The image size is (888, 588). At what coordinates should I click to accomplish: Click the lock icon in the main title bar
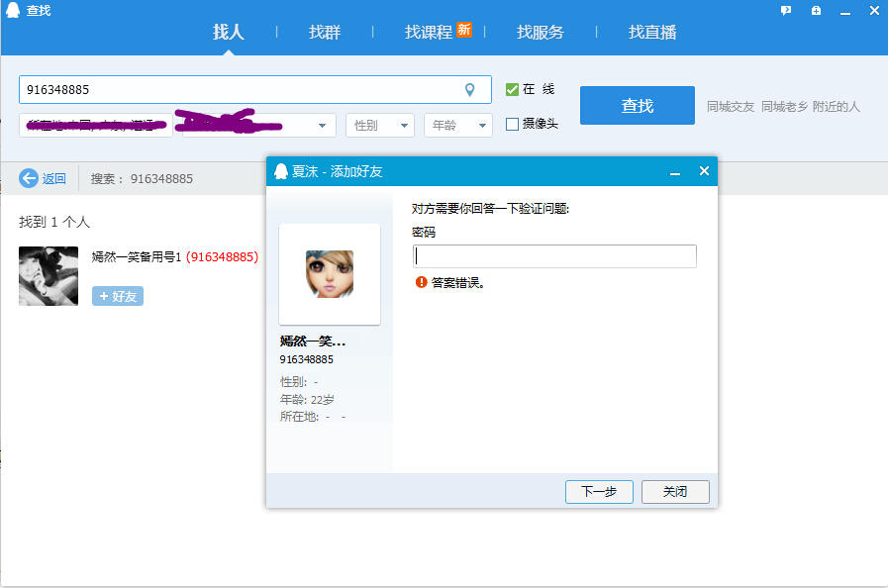pyautogui.click(x=816, y=10)
